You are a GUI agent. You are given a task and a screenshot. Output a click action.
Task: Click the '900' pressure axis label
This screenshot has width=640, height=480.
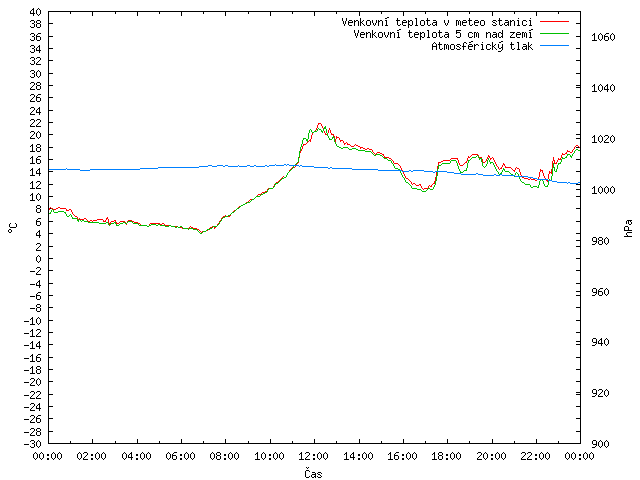[600, 444]
